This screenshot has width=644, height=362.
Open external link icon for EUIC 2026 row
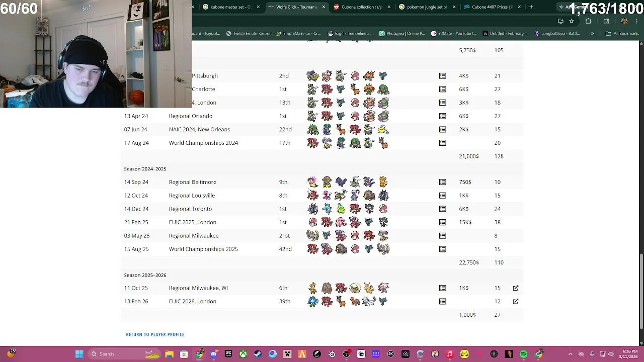pyautogui.click(x=515, y=301)
